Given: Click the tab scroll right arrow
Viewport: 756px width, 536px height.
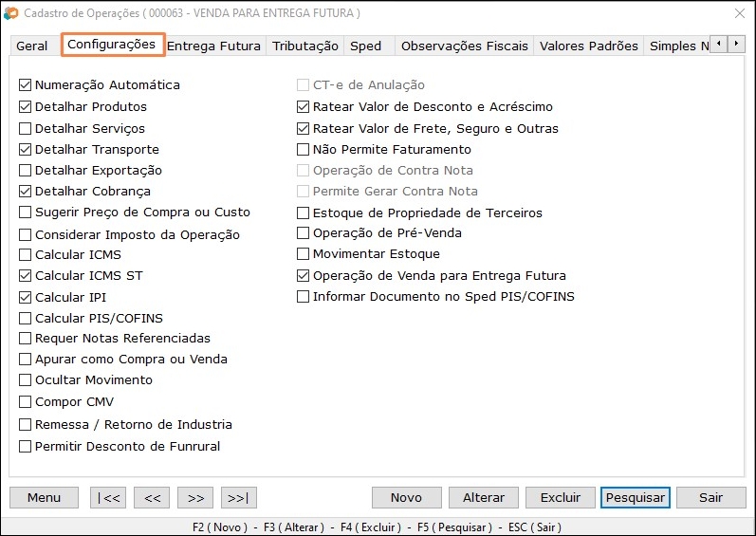Looking at the screenshot, I should click(736, 44).
